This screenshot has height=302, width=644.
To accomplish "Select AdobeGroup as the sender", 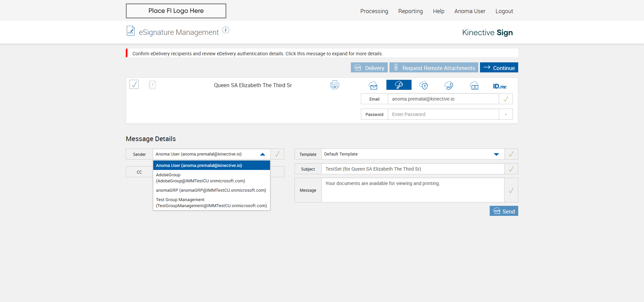I will (201, 178).
